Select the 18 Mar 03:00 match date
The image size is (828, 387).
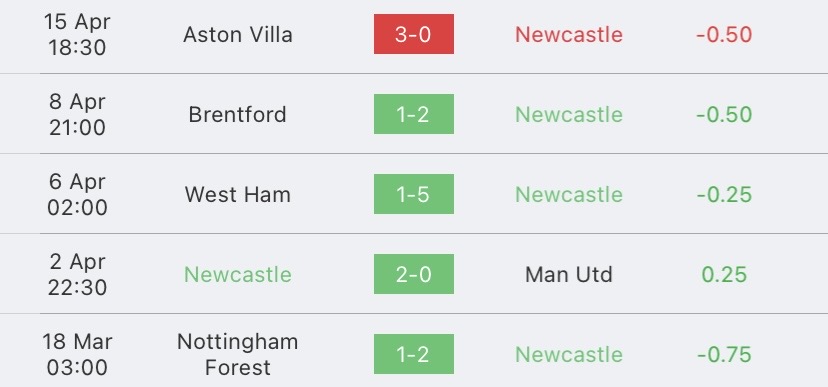coord(77,354)
